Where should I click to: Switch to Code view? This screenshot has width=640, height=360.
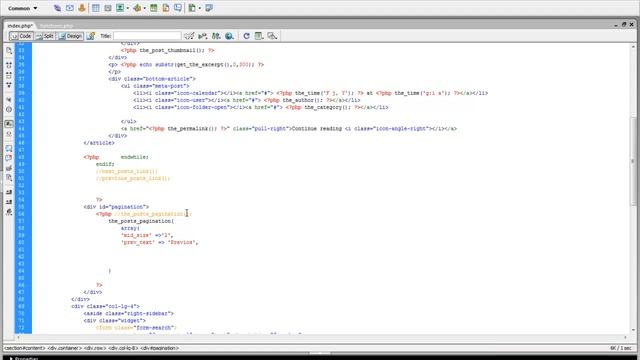pyautogui.click(x=21, y=36)
